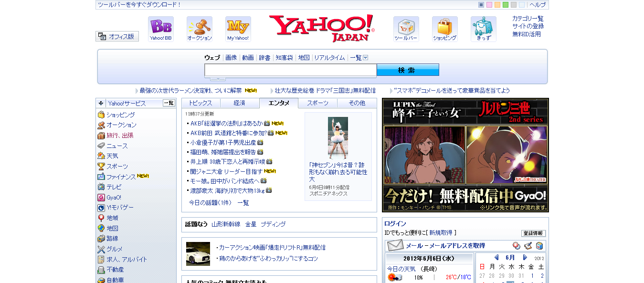Expand the 一覧 search category dropdown

[366, 58]
